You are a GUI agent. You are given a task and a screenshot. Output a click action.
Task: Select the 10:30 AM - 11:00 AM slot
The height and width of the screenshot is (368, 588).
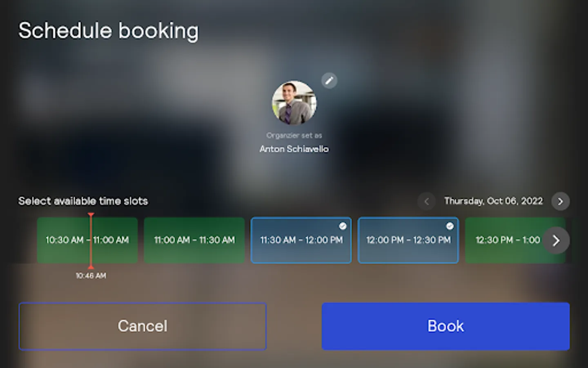(87, 240)
